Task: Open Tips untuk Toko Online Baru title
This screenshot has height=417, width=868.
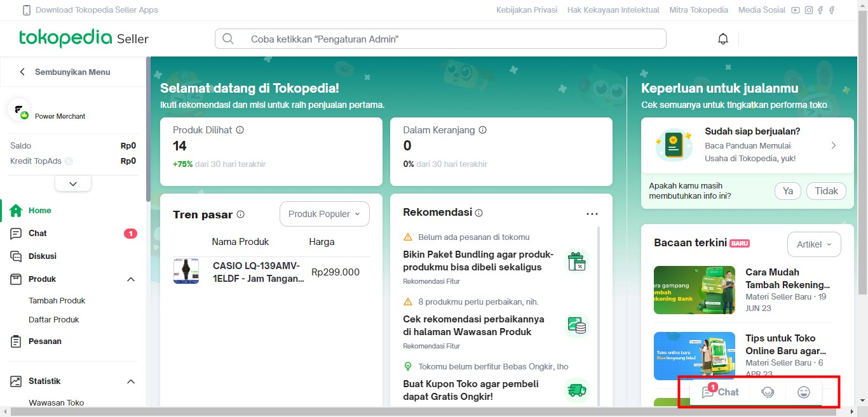Action: pyautogui.click(x=786, y=345)
